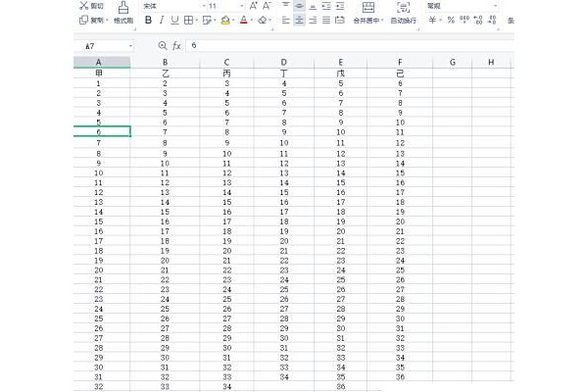Align text to bottom icon
The height and width of the screenshot is (392, 588).
[313, 6]
